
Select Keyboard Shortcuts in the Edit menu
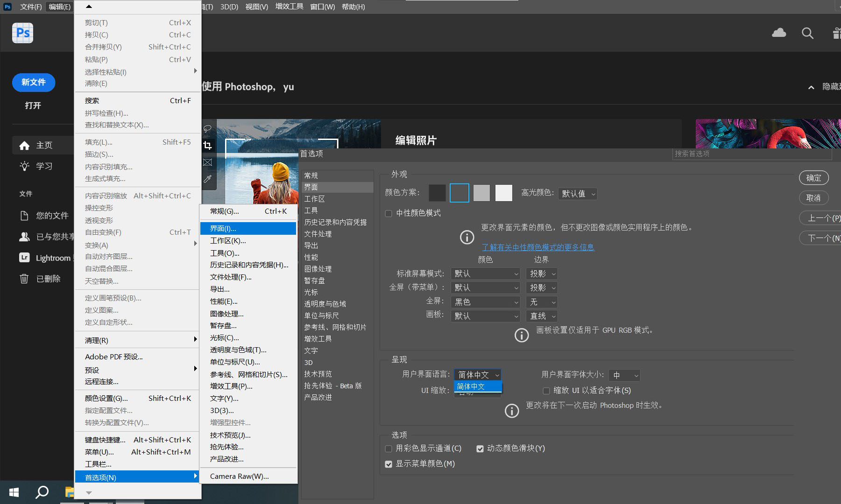(105, 440)
